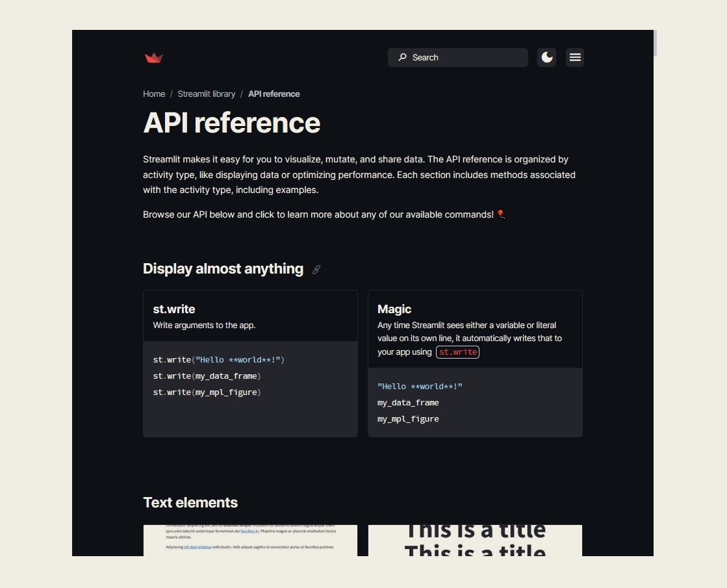Click the Display almost anything heading
Screen dimensions: 727x588
[x=223, y=269]
